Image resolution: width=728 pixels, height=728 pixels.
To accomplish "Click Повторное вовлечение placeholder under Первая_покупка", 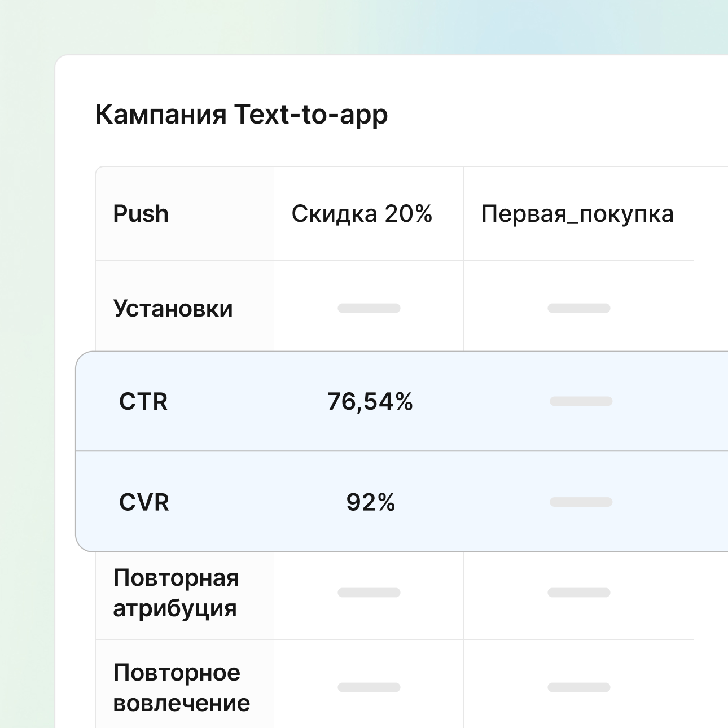I will coord(579,687).
